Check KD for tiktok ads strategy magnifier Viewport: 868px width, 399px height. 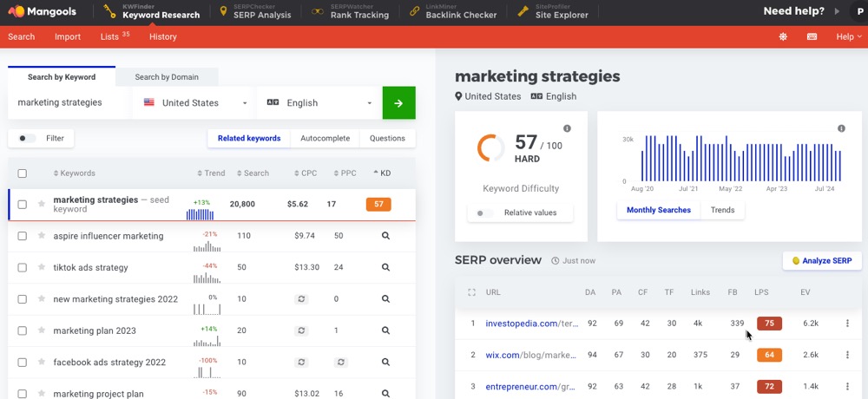pyautogui.click(x=386, y=267)
